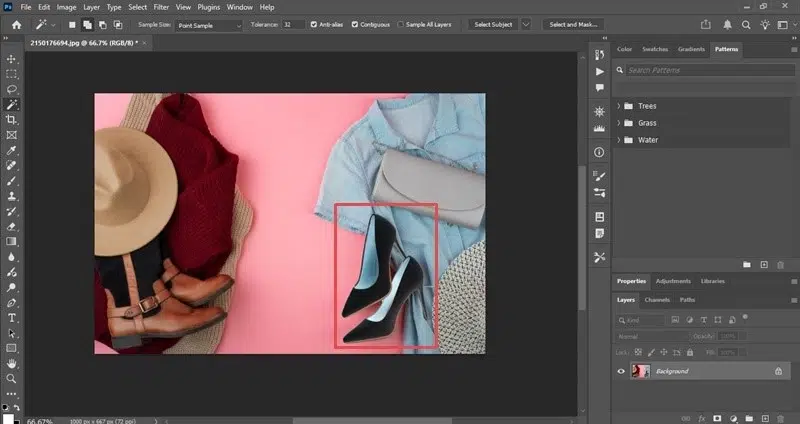Select the Pen tool
Viewport: 800px width, 424px height.
[11, 303]
